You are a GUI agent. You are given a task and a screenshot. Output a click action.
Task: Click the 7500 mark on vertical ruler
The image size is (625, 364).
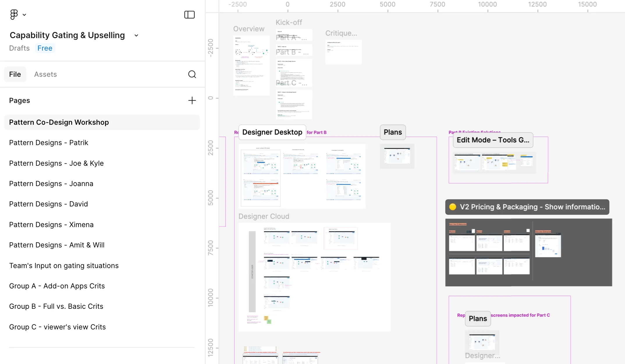(x=211, y=248)
